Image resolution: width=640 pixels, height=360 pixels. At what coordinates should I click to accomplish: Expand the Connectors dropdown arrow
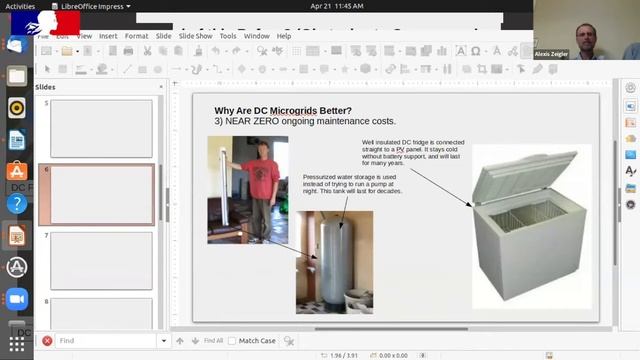point(227,70)
